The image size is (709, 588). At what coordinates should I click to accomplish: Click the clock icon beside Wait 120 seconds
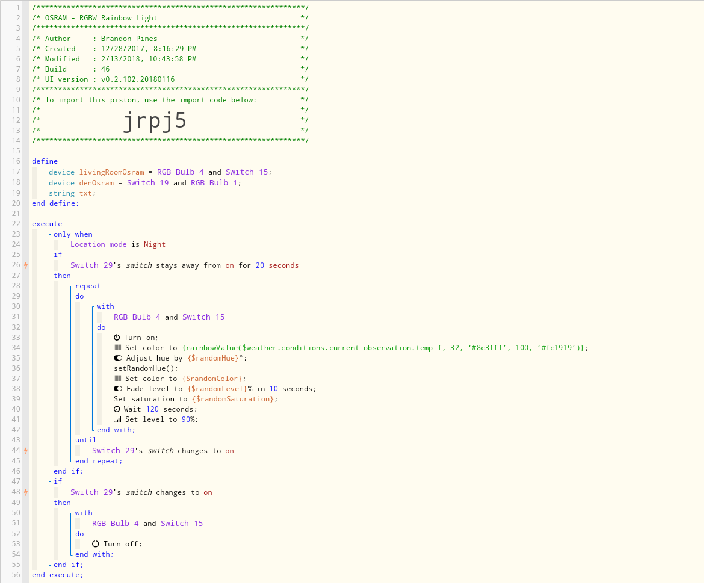(x=117, y=410)
